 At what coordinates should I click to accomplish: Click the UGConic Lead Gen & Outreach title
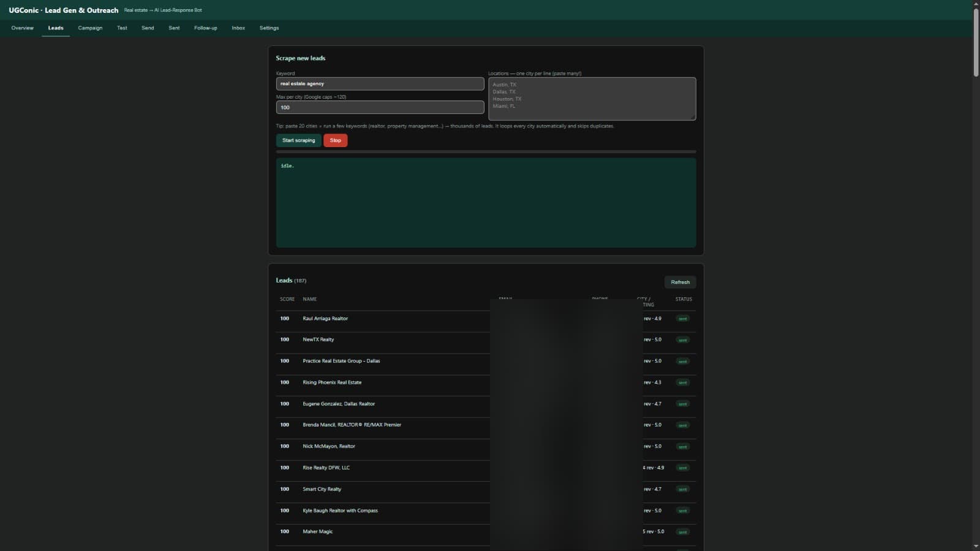pos(64,10)
